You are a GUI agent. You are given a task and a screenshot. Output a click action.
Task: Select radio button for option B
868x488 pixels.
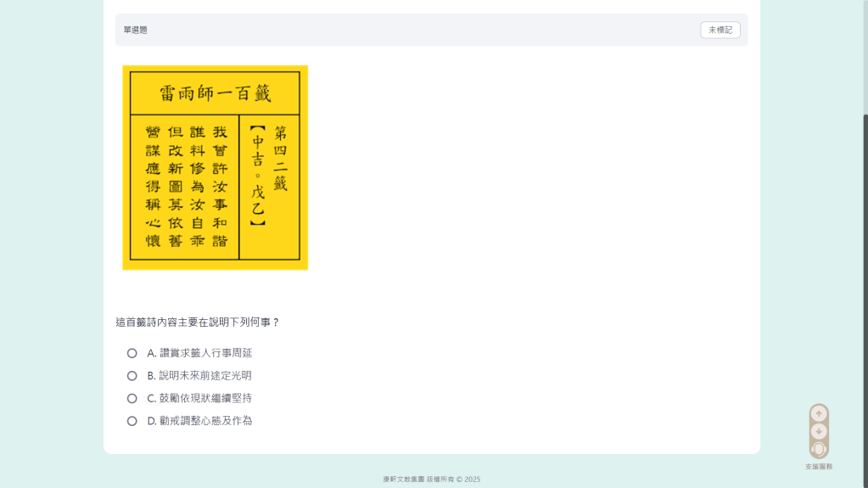click(x=132, y=376)
